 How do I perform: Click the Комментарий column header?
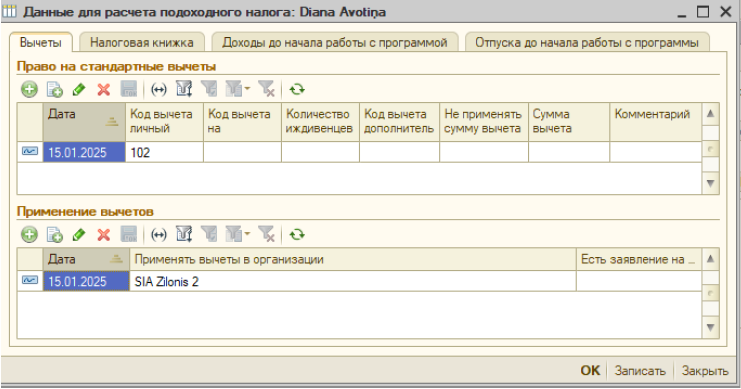tap(655, 121)
